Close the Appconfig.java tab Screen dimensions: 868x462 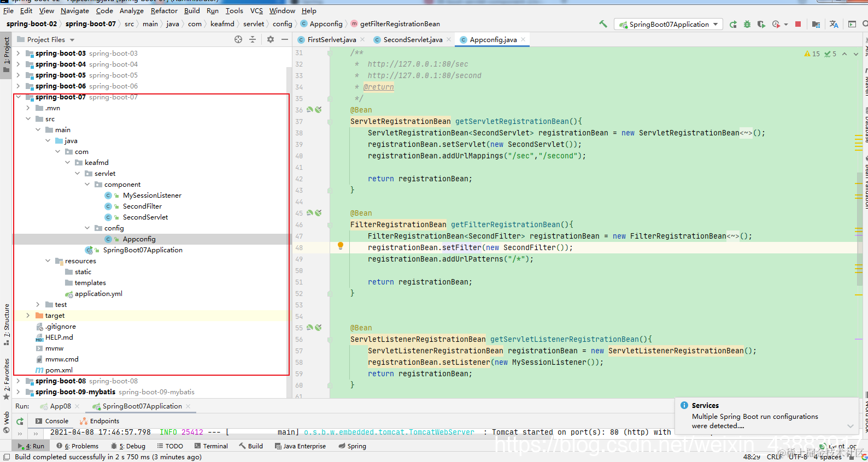tap(523, 39)
